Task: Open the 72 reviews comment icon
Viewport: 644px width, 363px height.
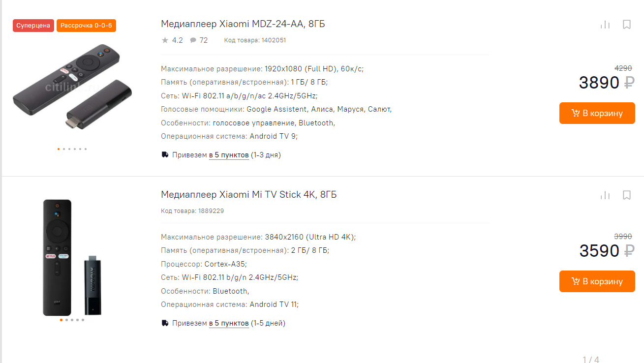Action: [193, 40]
